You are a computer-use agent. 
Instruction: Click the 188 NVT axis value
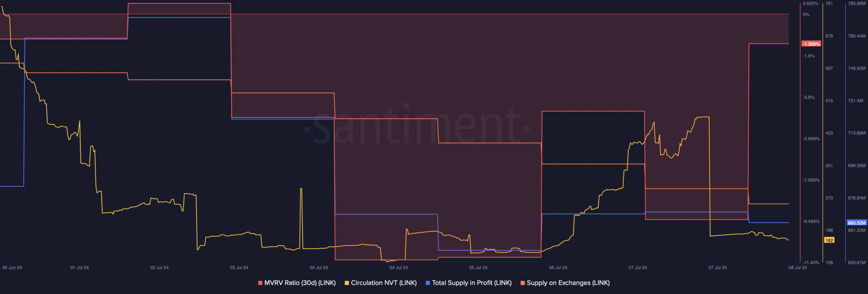click(x=829, y=230)
